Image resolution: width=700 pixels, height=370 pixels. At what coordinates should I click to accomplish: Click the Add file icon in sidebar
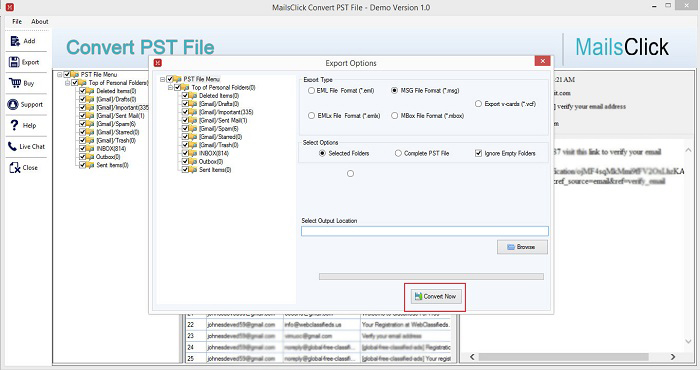[15, 41]
